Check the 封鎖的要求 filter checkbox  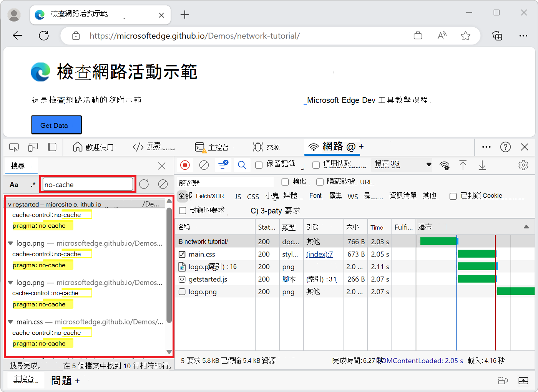click(183, 210)
